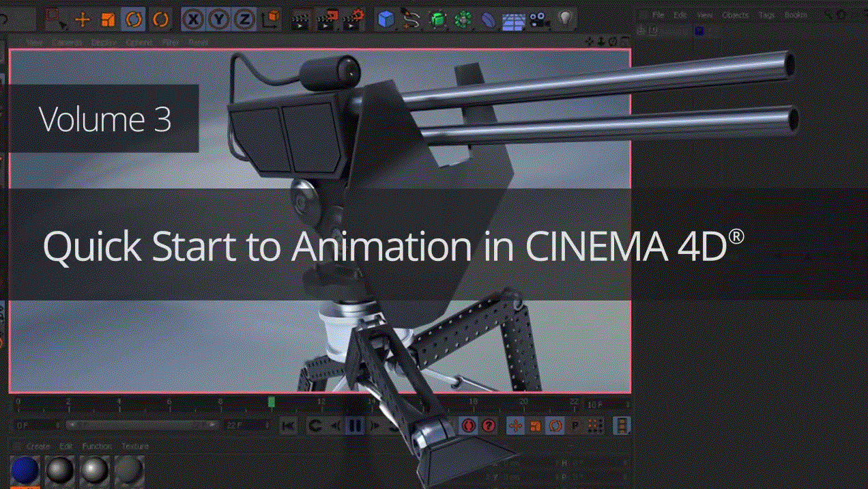This screenshot has height=489, width=868.
Task: Step back one frame
Action: (335, 426)
